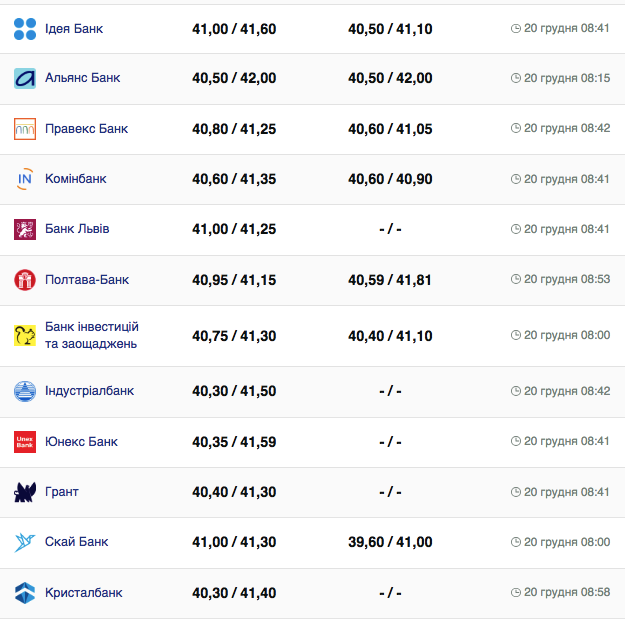Click the Правекс Банк logo icon

click(x=25, y=129)
